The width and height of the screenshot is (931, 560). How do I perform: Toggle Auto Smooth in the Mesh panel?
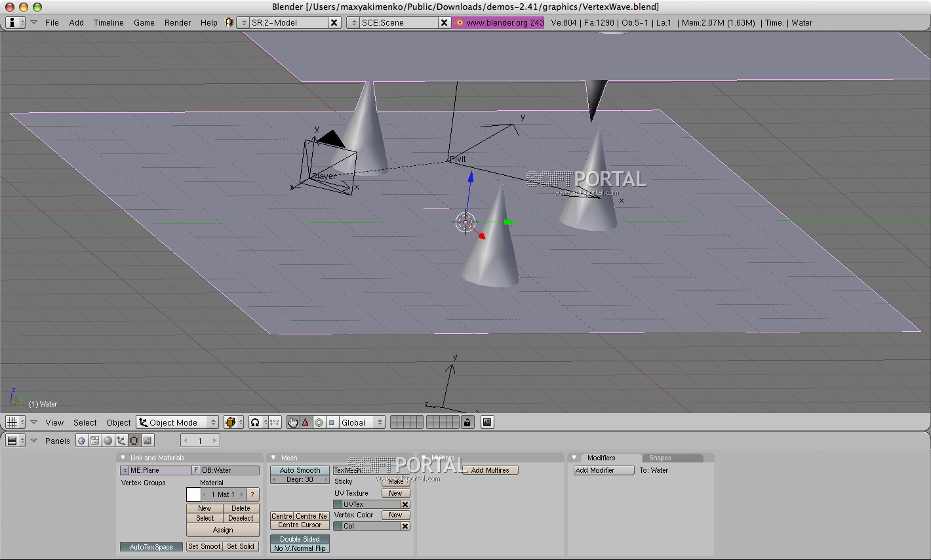point(300,470)
